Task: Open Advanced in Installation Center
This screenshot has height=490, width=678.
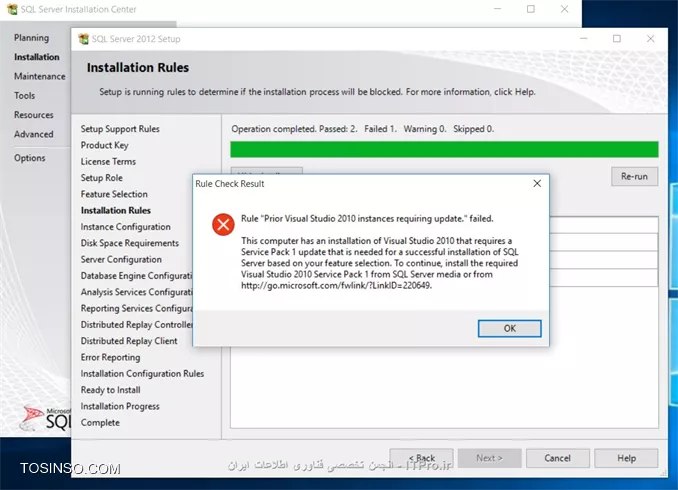Action: tap(33, 135)
